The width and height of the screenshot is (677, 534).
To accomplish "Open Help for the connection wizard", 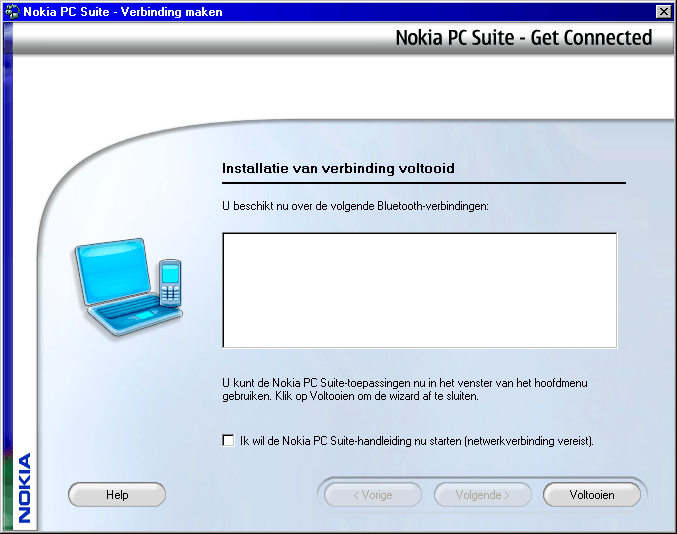I will [117, 495].
